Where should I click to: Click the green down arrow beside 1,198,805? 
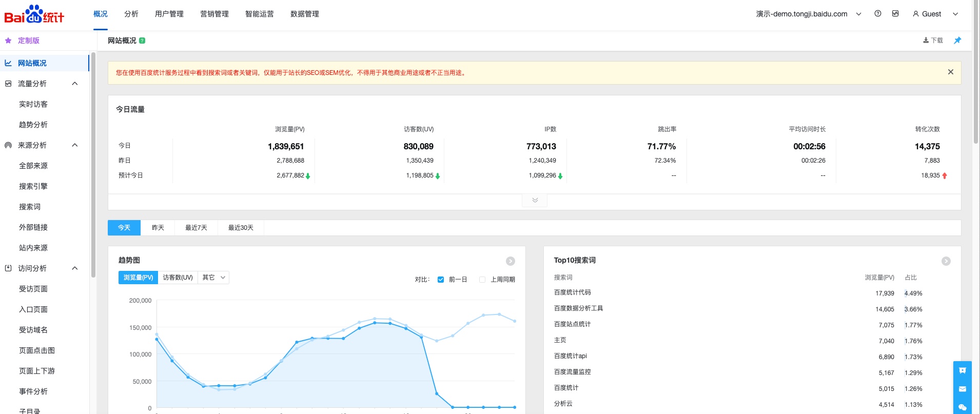tap(438, 176)
